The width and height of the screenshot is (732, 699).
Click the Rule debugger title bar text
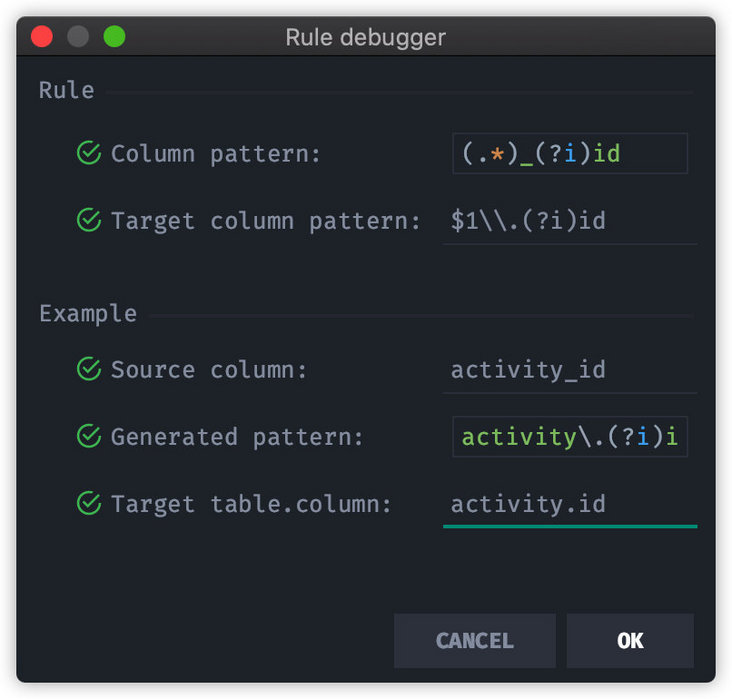coord(365,38)
